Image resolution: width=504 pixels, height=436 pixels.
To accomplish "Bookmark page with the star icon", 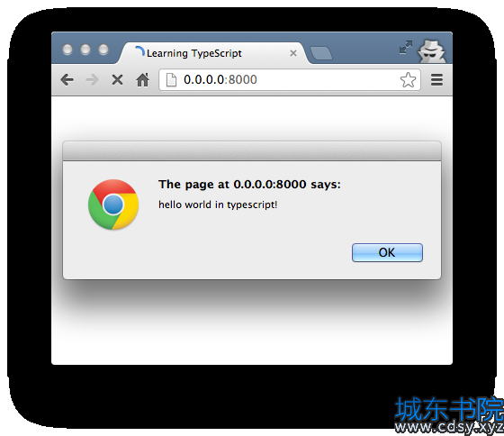I will [408, 80].
